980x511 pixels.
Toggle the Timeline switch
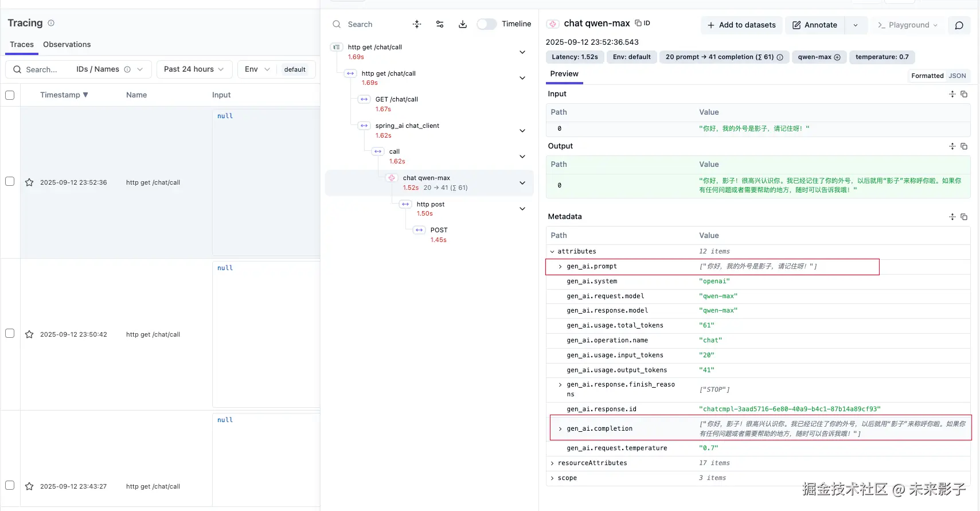click(486, 24)
